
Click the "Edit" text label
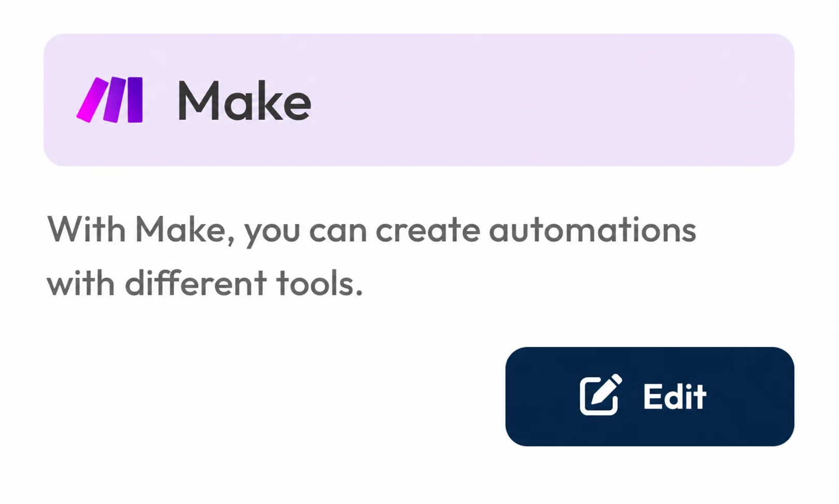(675, 397)
